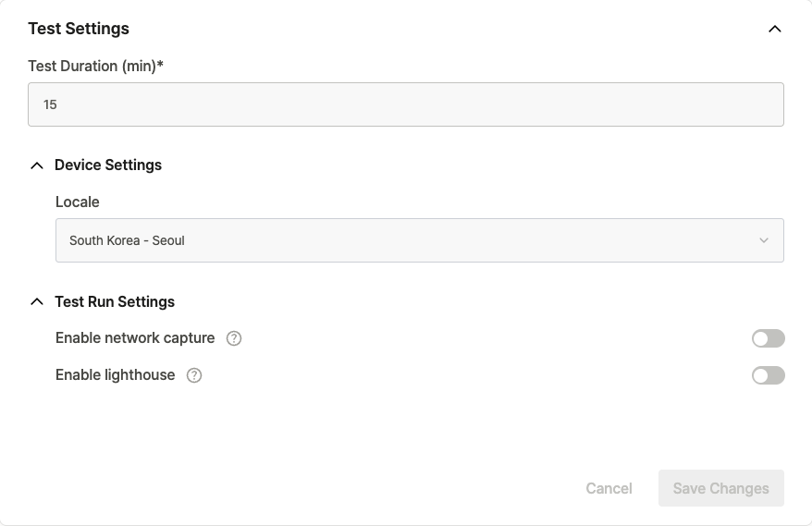Turn on the lighthouse switch
Viewport: 812px width, 526px height.
click(769, 375)
